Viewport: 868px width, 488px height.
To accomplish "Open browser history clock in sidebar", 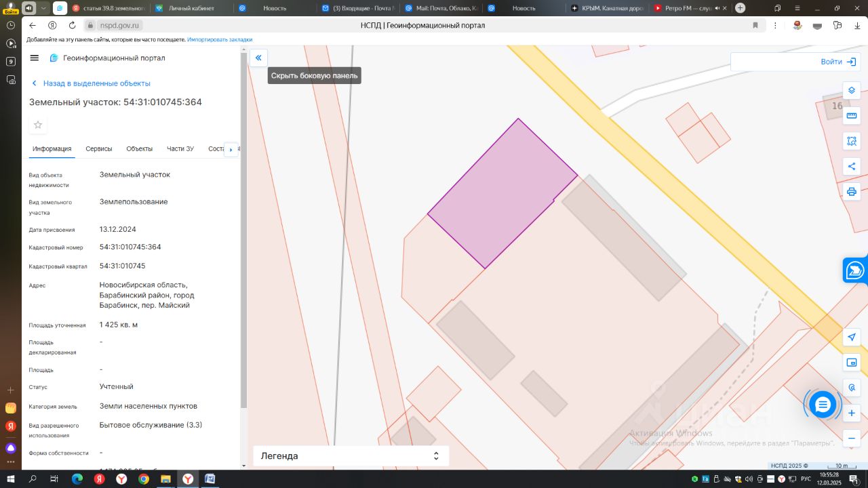I will click(10, 24).
